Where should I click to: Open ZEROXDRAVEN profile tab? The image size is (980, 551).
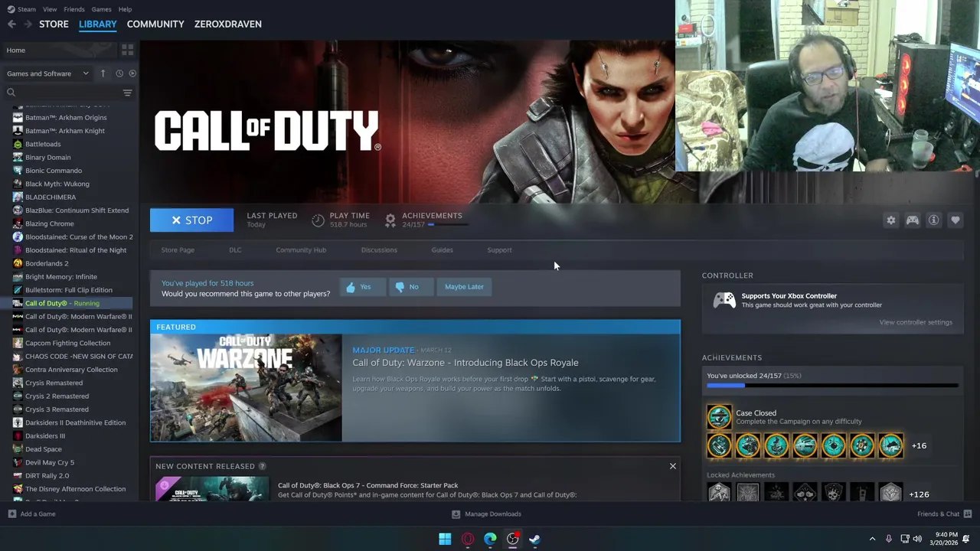point(228,24)
